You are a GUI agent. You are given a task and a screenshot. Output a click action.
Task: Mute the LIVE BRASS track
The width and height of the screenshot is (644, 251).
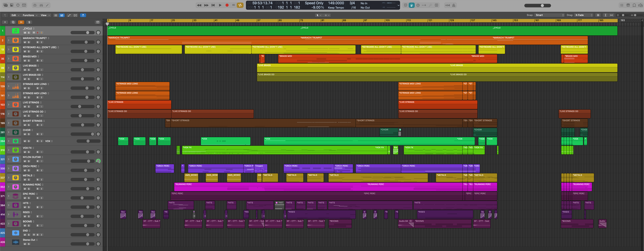[x=25, y=70]
